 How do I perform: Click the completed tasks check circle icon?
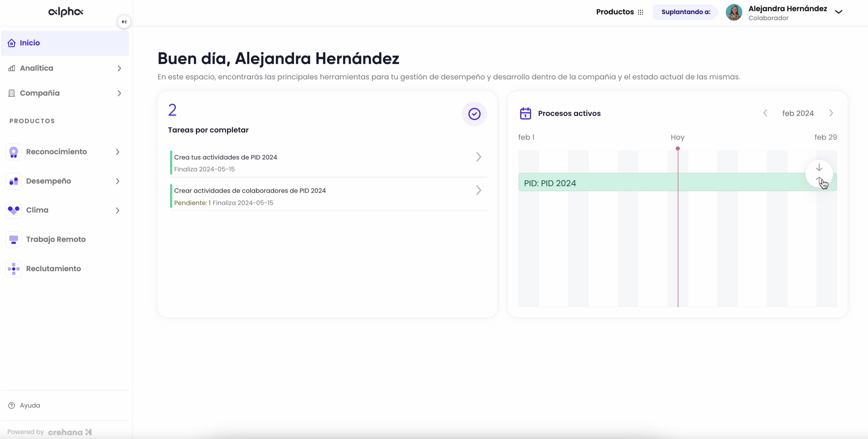point(474,114)
